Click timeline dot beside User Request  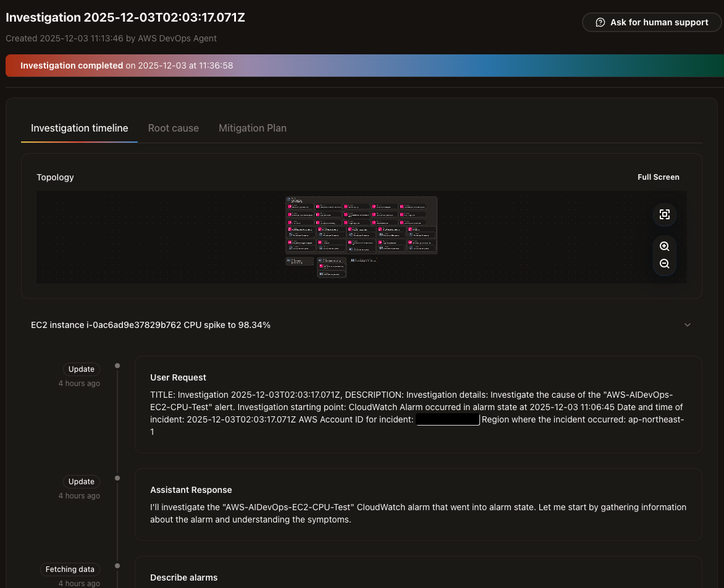click(117, 366)
